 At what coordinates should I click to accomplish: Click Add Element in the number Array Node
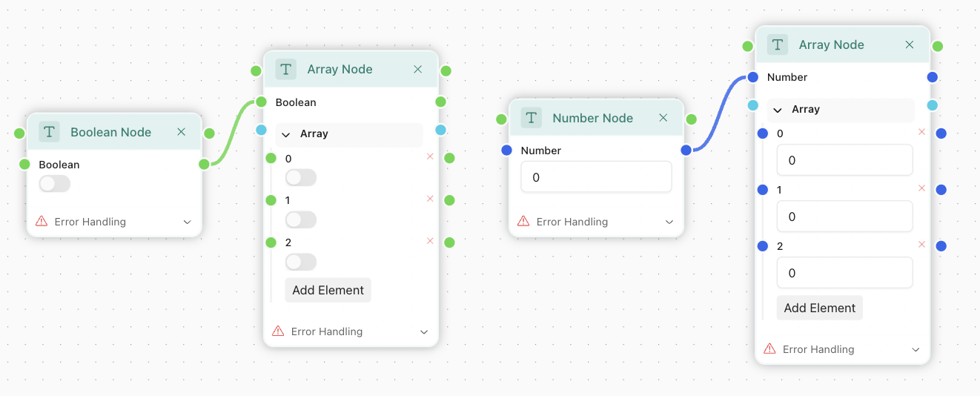pyautogui.click(x=819, y=308)
